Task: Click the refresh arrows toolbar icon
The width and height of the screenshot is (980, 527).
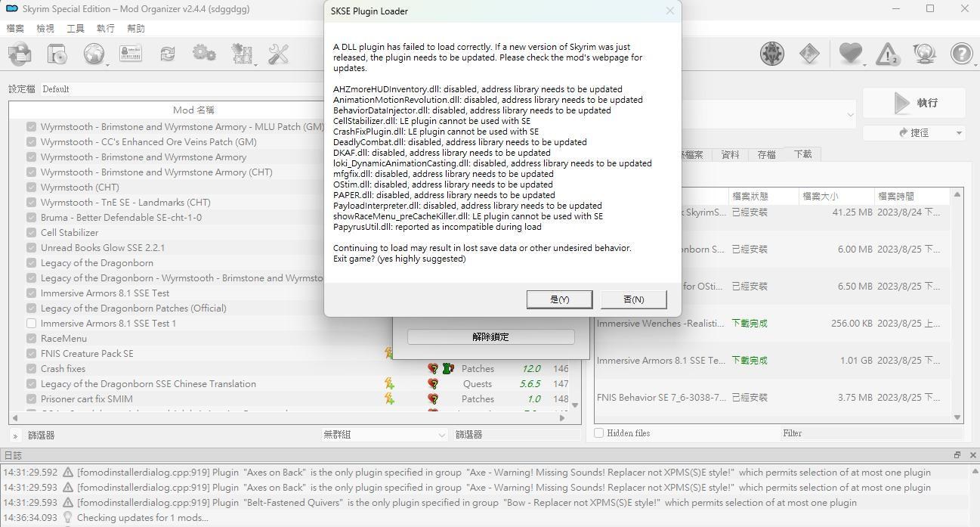Action: [x=167, y=54]
